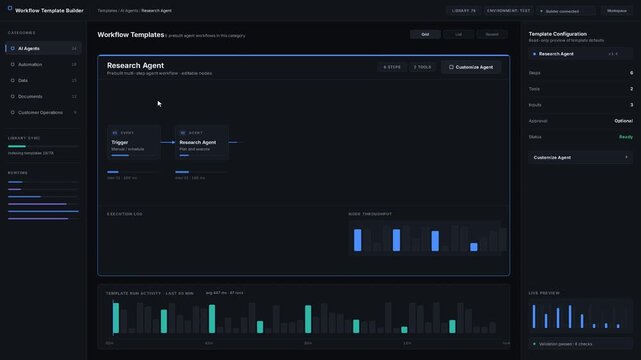
Task: Click Customize Agent in the card header
Action: click(x=471, y=67)
